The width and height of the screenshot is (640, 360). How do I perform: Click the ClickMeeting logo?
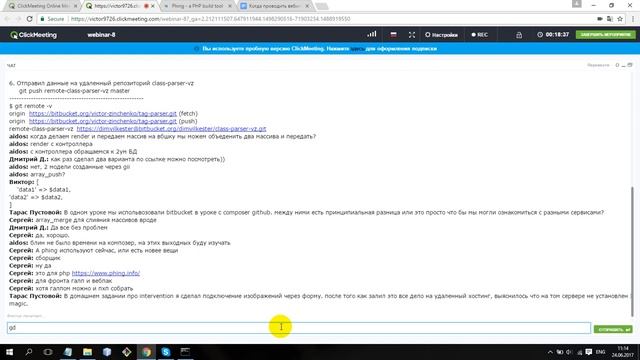point(33,35)
